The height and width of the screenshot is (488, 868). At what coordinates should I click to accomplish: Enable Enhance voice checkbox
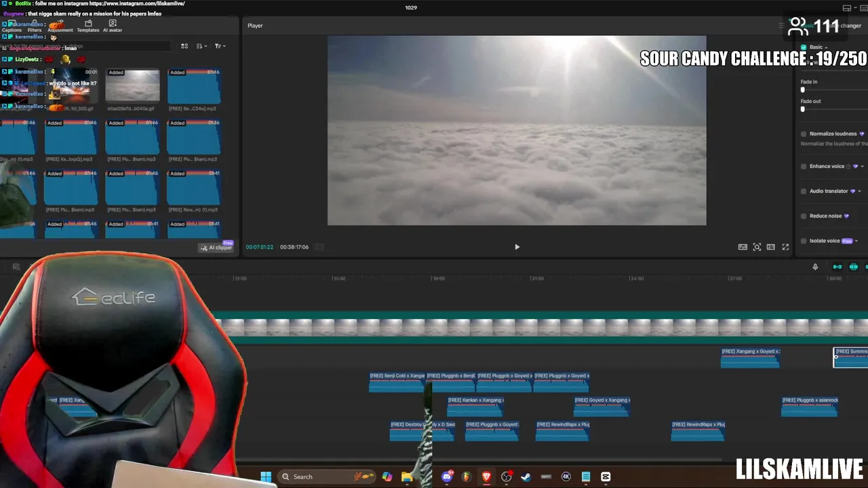click(804, 166)
